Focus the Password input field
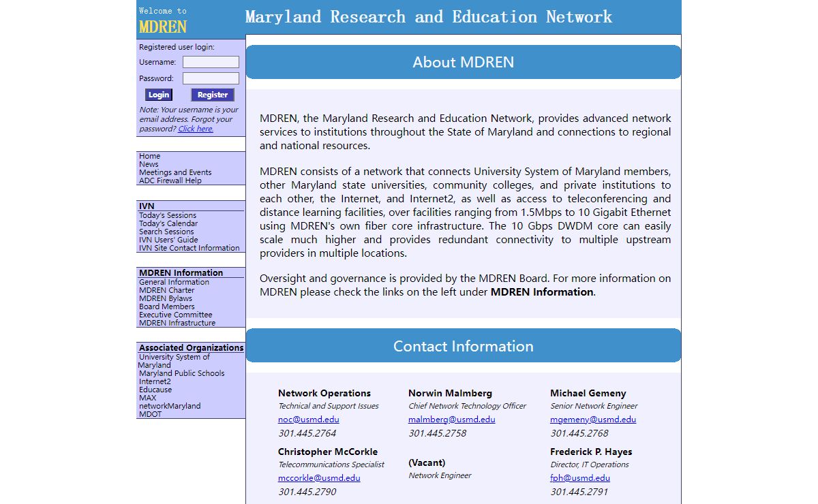The image size is (818, 504). 211,78
